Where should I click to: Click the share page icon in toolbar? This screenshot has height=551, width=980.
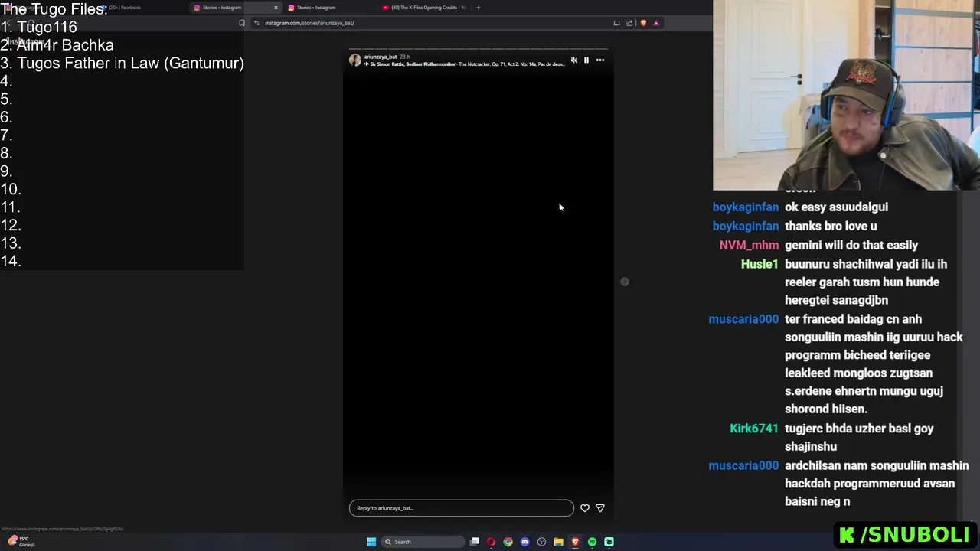pyautogui.click(x=629, y=23)
